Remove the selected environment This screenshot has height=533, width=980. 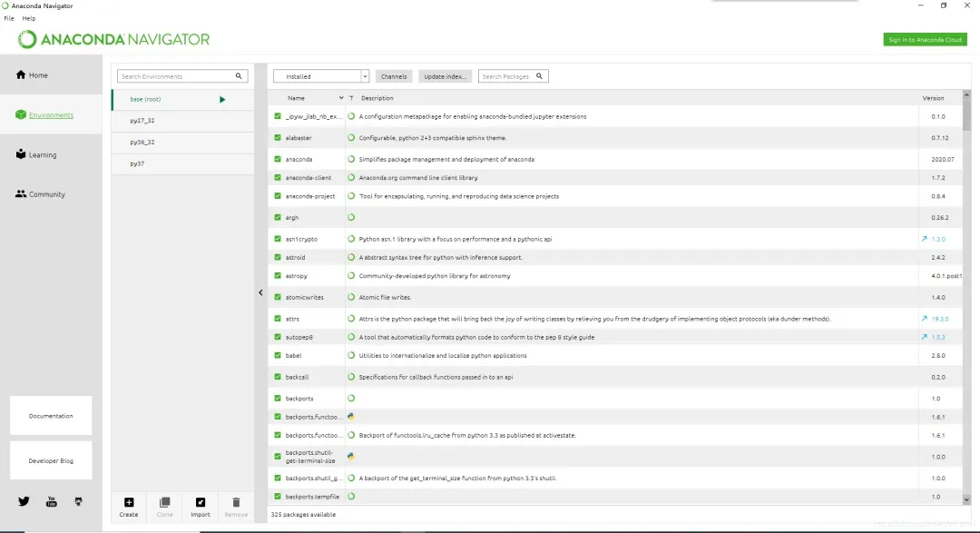point(236,507)
